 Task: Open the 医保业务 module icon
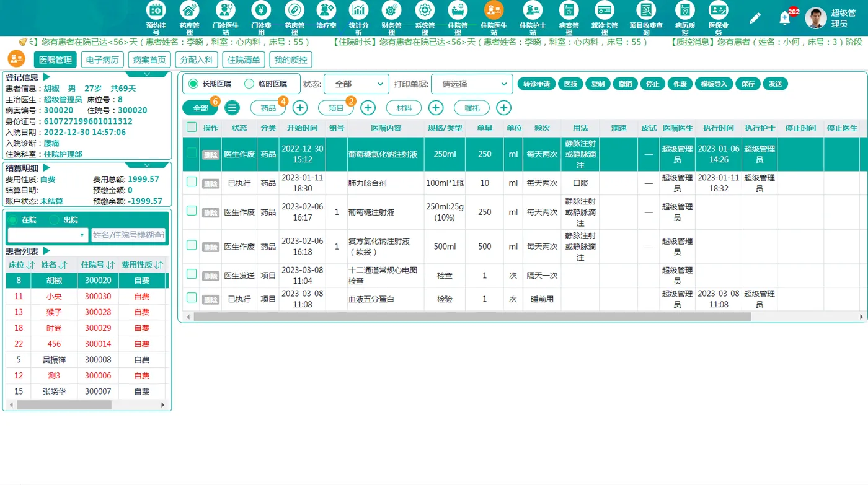pos(718,10)
